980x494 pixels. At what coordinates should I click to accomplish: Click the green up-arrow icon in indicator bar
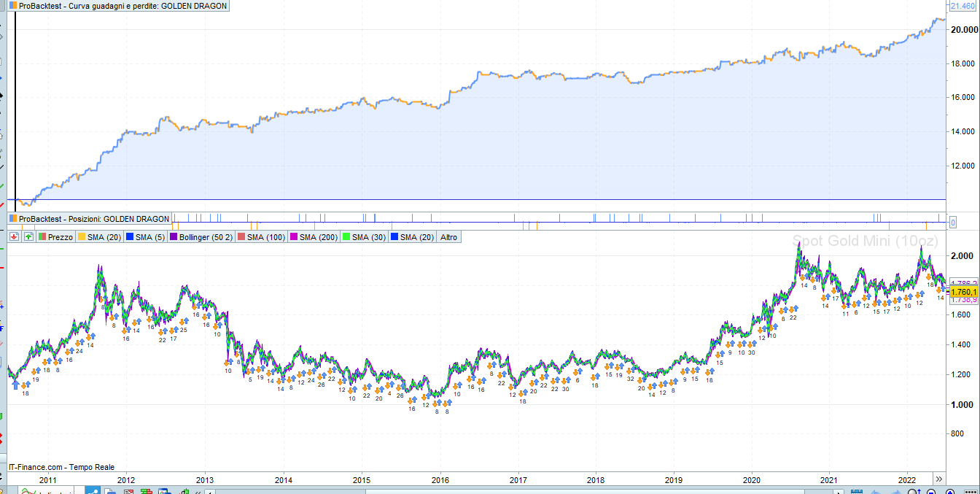pos(28,237)
